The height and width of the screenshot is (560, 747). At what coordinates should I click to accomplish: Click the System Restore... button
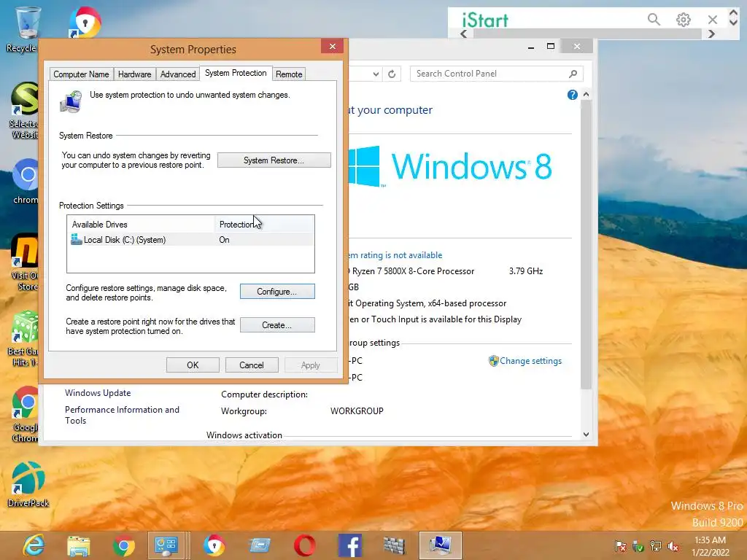pyautogui.click(x=274, y=160)
